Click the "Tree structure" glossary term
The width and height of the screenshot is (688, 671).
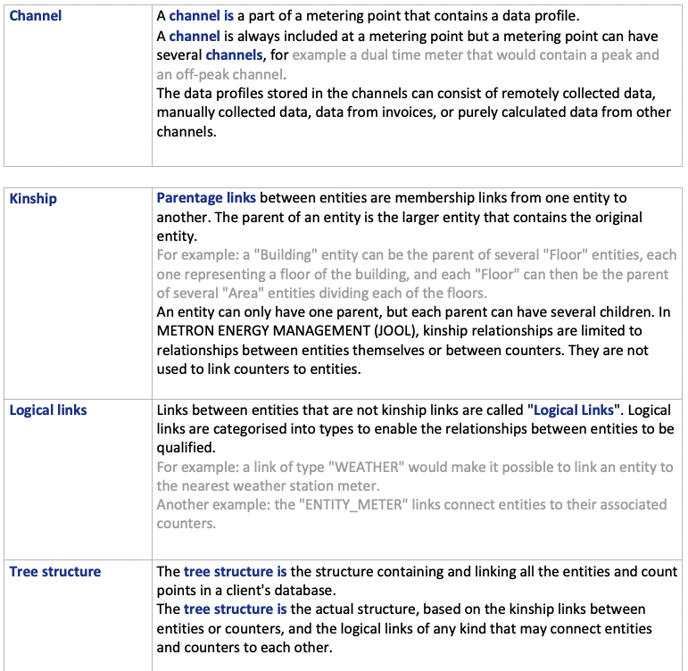55,572
